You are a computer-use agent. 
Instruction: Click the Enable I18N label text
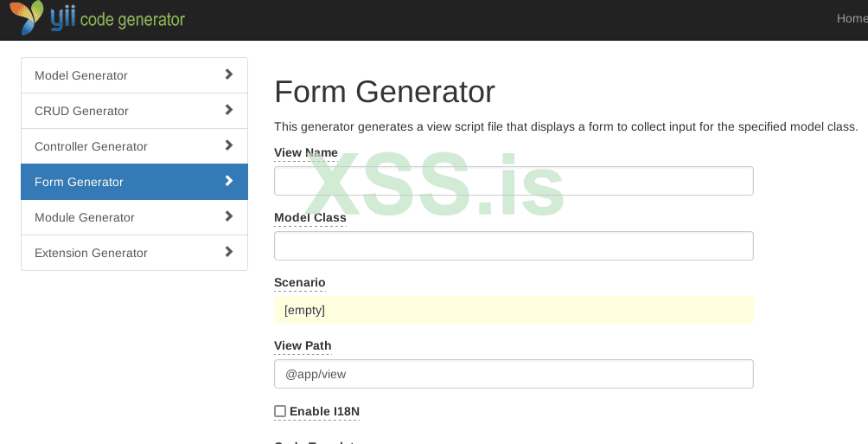click(324, 411)
